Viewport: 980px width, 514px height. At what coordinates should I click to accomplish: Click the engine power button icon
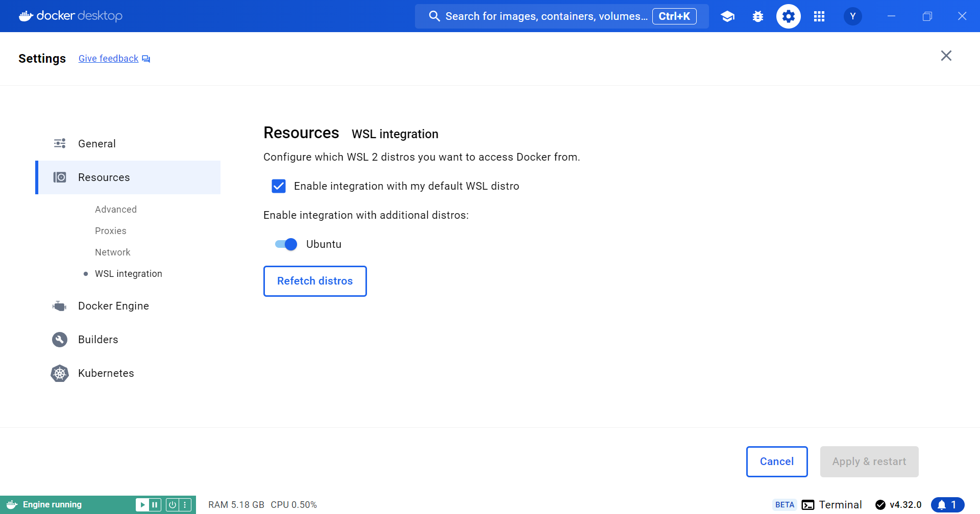(173, 505)
